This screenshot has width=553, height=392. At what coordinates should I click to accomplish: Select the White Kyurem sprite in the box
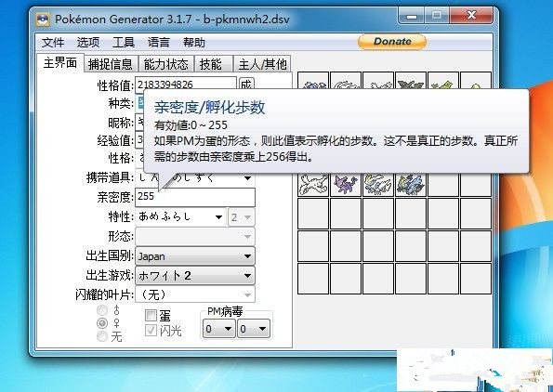pyautogui.click(x=378, y=184)
